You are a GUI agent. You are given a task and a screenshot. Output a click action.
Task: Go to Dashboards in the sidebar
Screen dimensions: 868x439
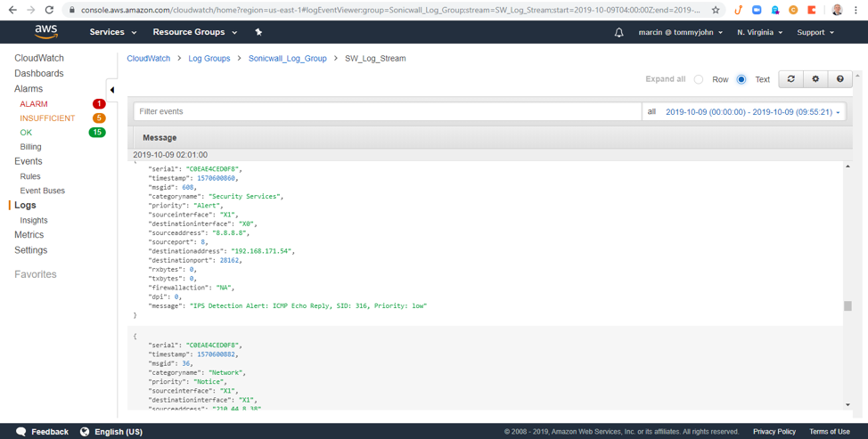(39, 74)
